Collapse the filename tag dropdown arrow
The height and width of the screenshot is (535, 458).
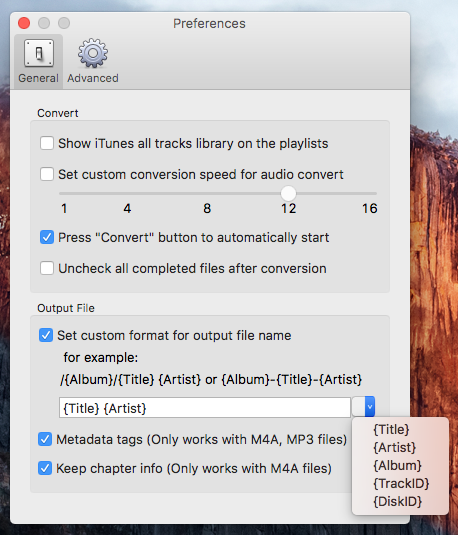(370, 407)
